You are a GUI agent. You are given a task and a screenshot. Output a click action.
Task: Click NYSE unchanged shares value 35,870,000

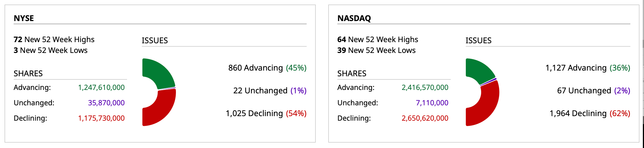(106, 103)
